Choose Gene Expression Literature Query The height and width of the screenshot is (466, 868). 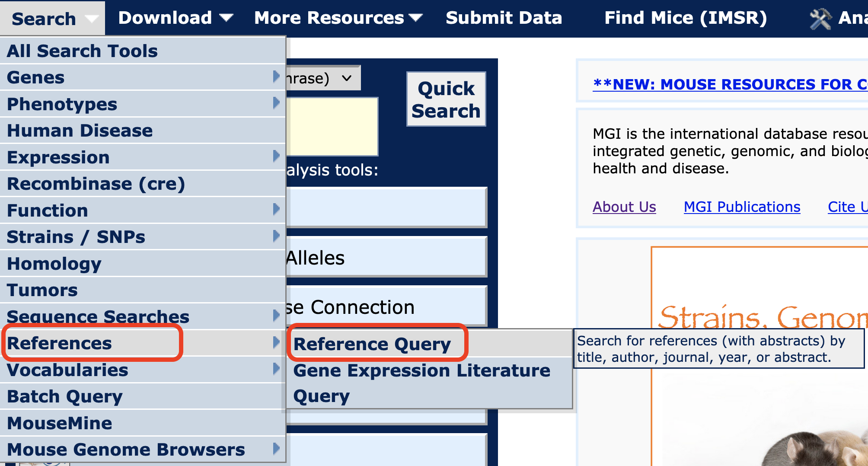[421, 383]
